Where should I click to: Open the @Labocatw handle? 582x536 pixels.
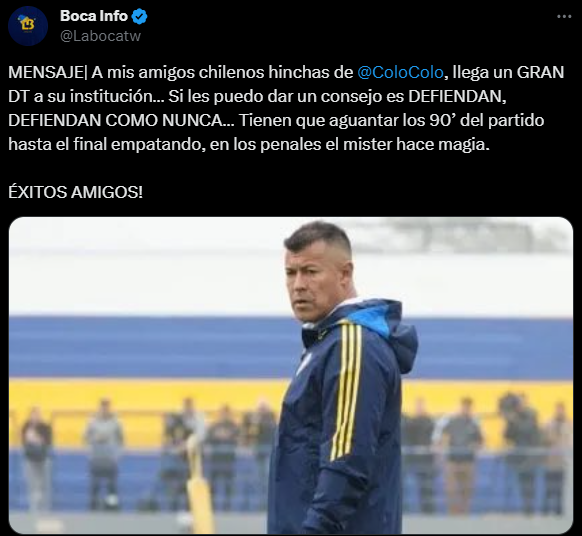100,36
